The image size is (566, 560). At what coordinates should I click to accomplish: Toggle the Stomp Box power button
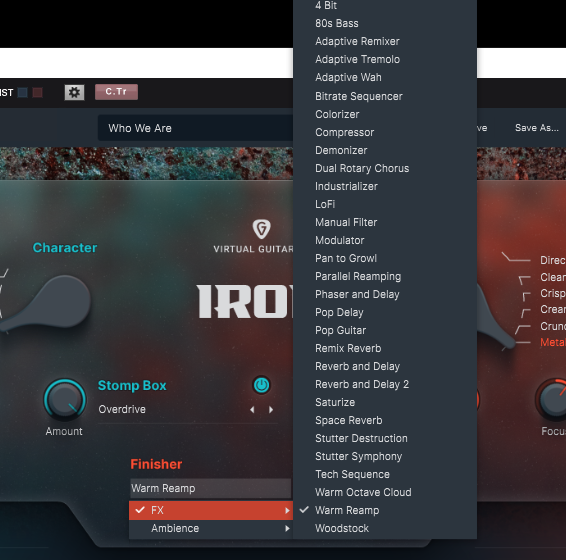click(x=261, y=385)
